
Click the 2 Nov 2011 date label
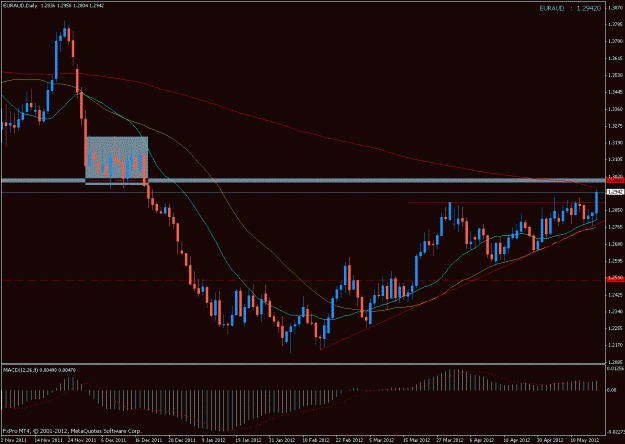click(13, 440)
